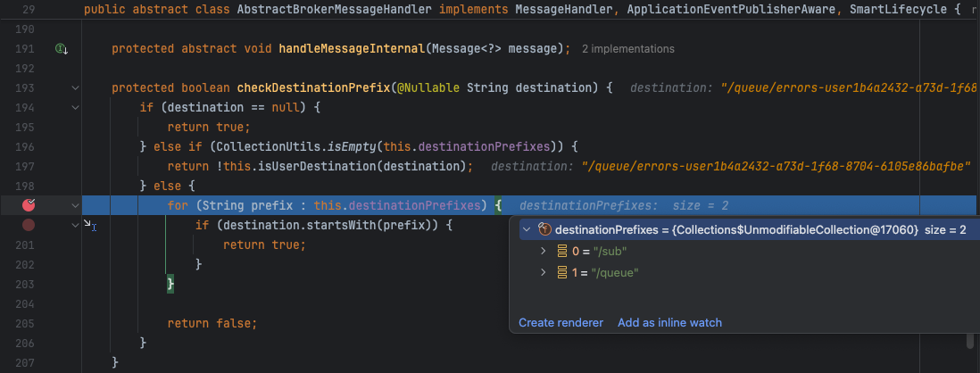Click Add as inline watch link
Screen dimensions: 980x373
pos(669,323)
